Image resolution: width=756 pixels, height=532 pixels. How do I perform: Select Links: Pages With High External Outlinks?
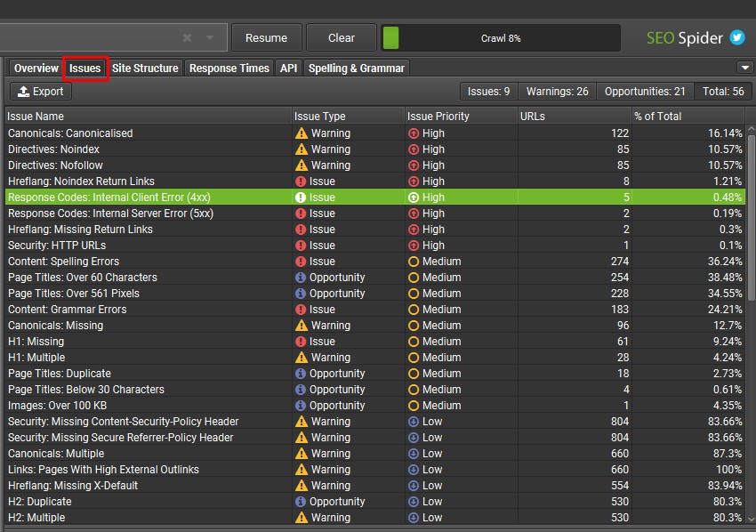click(x=375, y=470)
